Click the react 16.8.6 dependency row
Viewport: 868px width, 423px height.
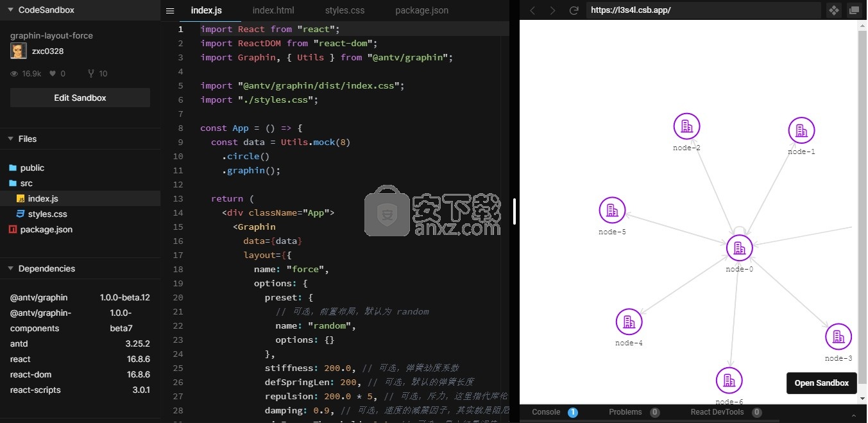(80, 359)
